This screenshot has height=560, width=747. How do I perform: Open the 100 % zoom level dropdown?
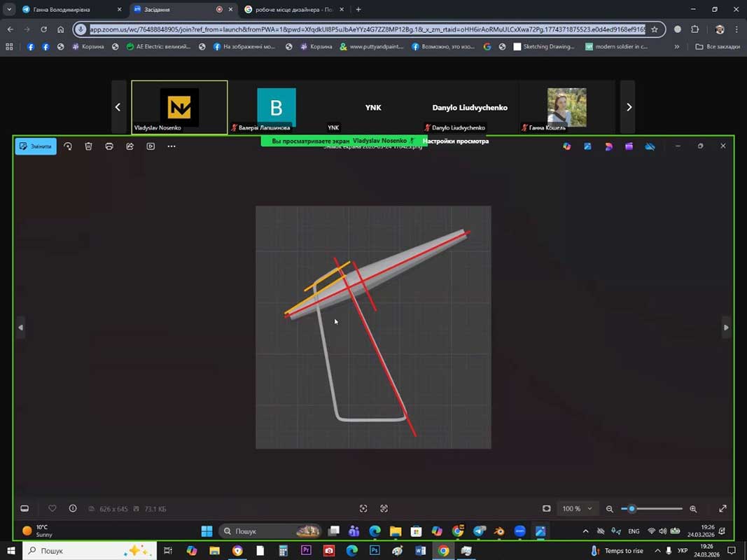point(578,509)
